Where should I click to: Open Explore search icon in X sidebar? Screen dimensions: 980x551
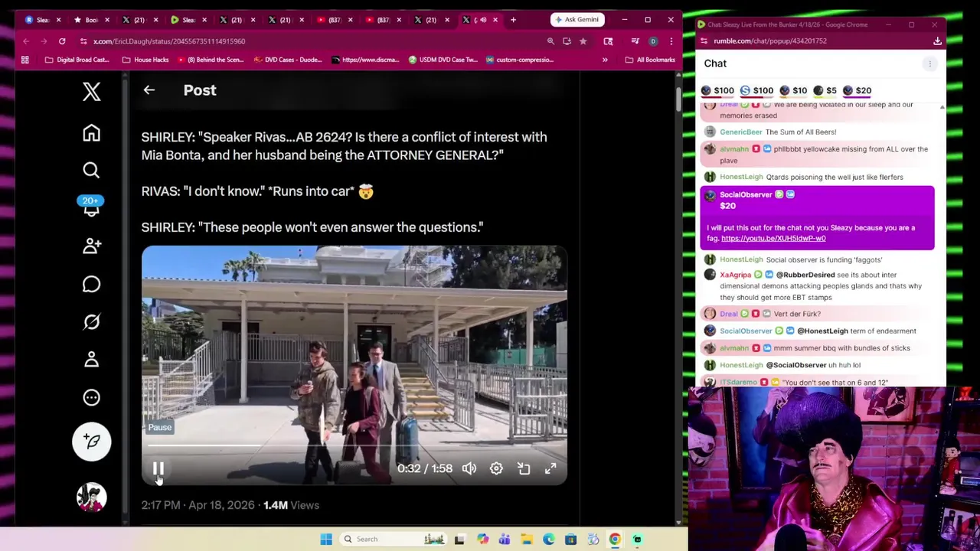point(91,170)
